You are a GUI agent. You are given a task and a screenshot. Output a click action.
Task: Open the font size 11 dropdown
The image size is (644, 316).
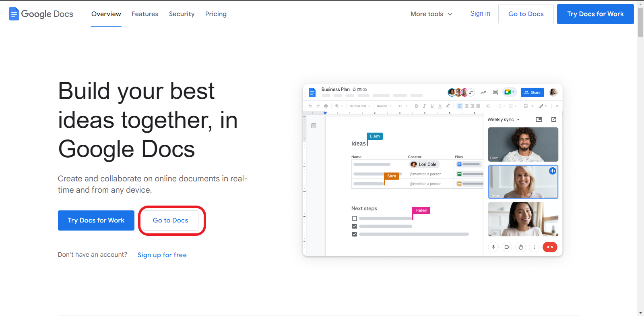[403, 106]
